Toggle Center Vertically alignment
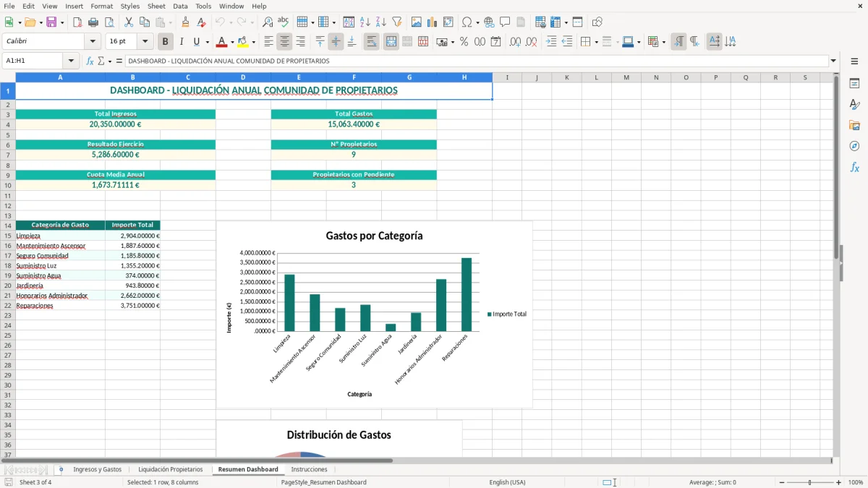This screenshot has width=868, height=488. [336, 42]
